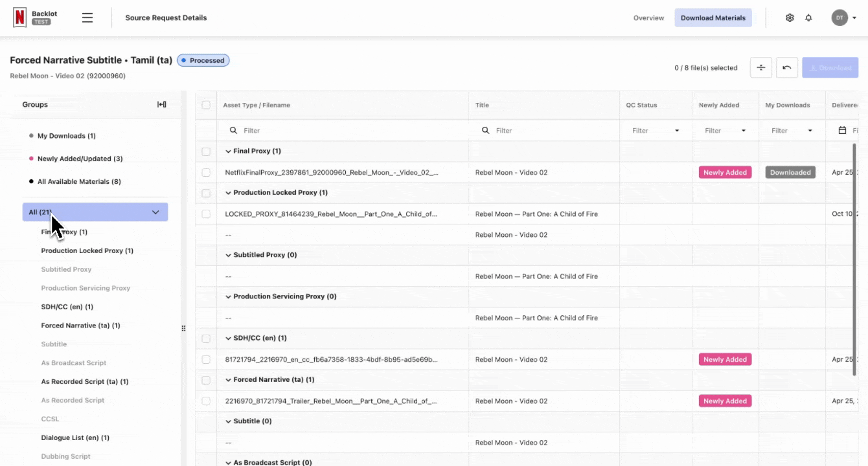Check the LOCKED_PROXY file row checkbox
This screenshot has width=868, height=466.
[206, 214]
